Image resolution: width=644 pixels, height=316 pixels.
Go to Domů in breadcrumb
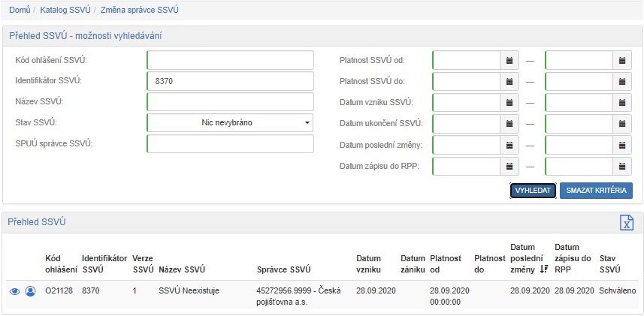point(20,10)
